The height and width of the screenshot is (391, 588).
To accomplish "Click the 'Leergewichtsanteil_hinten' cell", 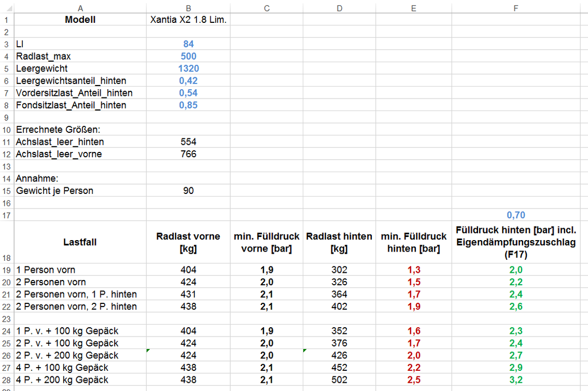I will coord(80,80).
